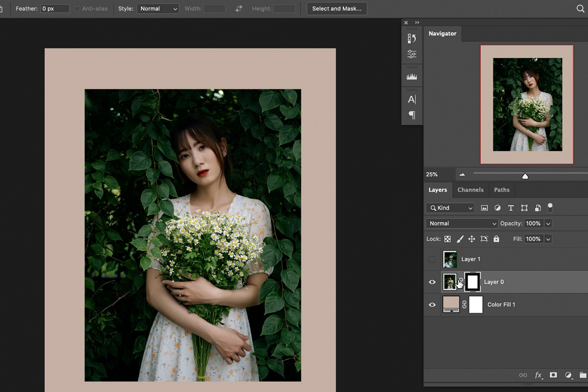Switch to the Channels tab
Viewport: 588px width, 392px height.
[470, 190]
